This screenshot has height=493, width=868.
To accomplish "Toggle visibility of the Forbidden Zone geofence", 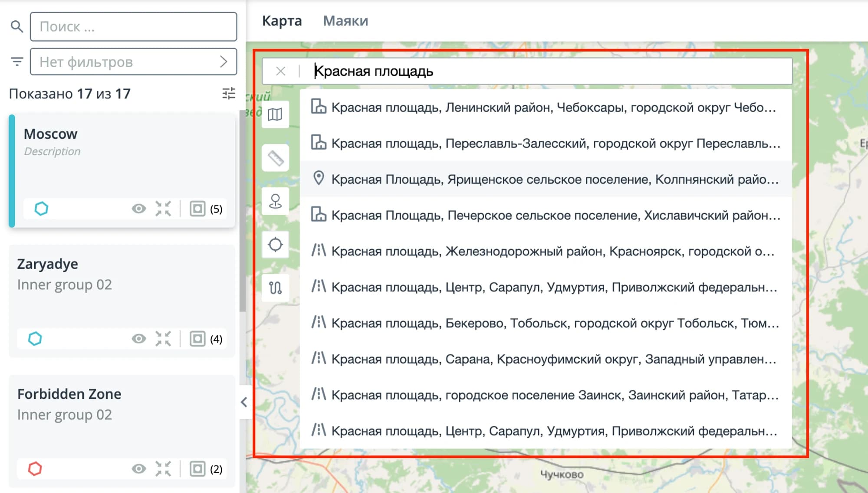I will [139, 469].
